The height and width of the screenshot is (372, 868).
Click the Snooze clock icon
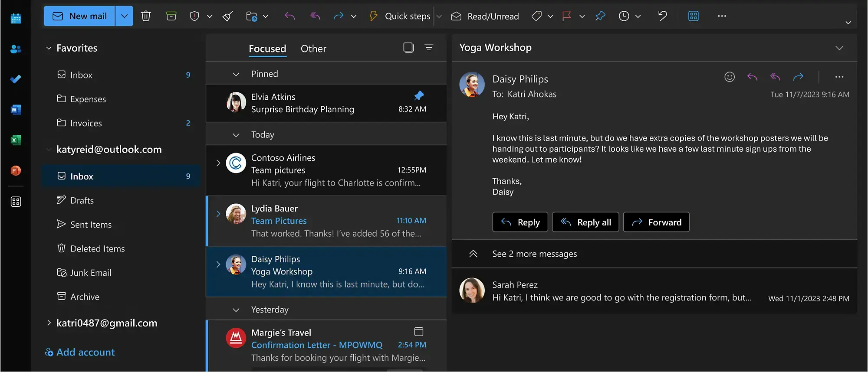624,16
